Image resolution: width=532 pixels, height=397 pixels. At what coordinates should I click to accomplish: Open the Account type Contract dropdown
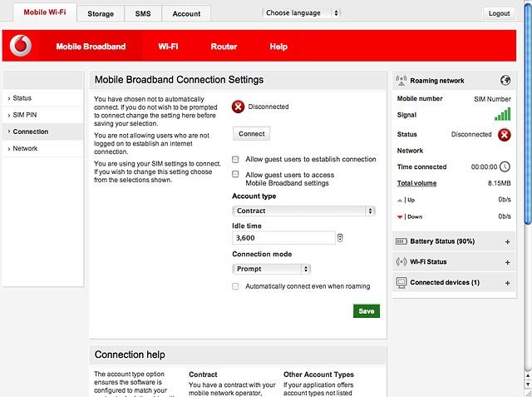coord(303,211)
